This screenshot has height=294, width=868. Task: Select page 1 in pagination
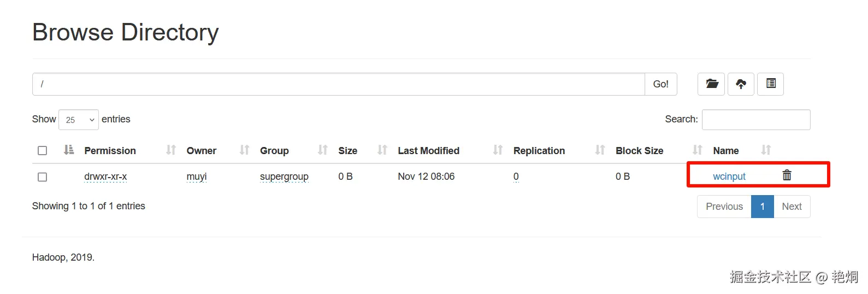pyautogui.click(x=762, y=207)
